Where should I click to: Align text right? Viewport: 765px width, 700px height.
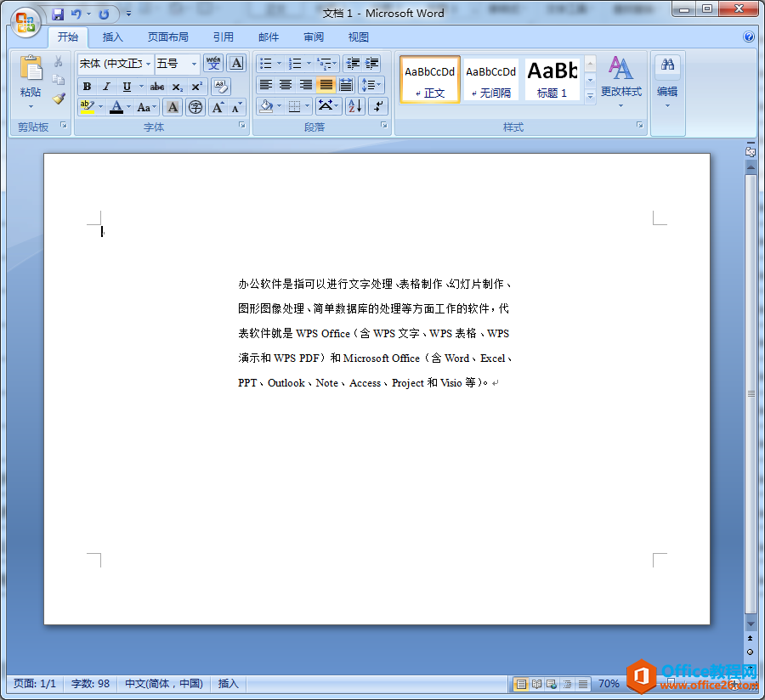(x=305, y=85)
